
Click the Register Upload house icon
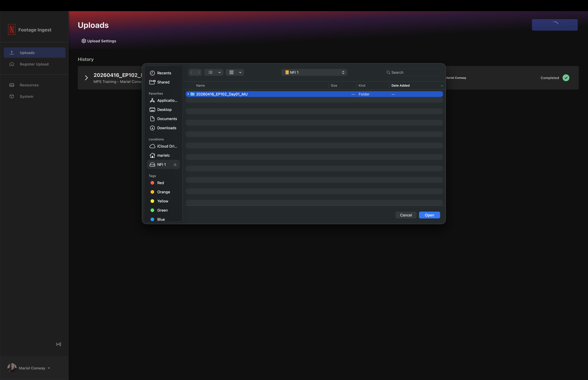tap(12, 64)
